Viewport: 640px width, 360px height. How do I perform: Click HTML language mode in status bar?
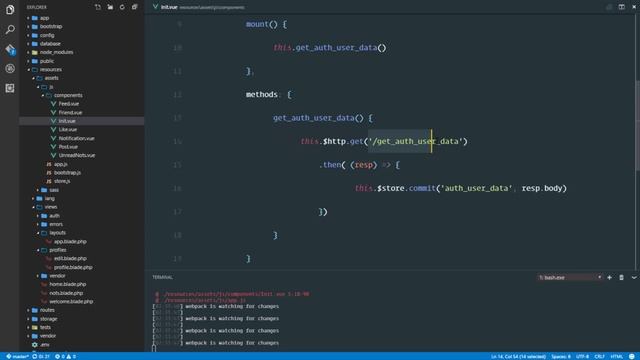coord(616,356)
